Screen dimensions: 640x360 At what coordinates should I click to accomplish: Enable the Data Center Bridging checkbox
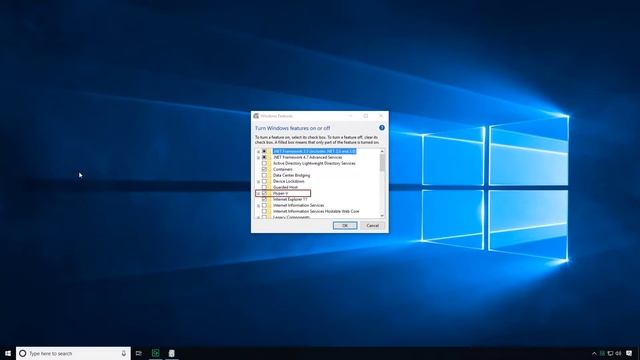[264, 175]
